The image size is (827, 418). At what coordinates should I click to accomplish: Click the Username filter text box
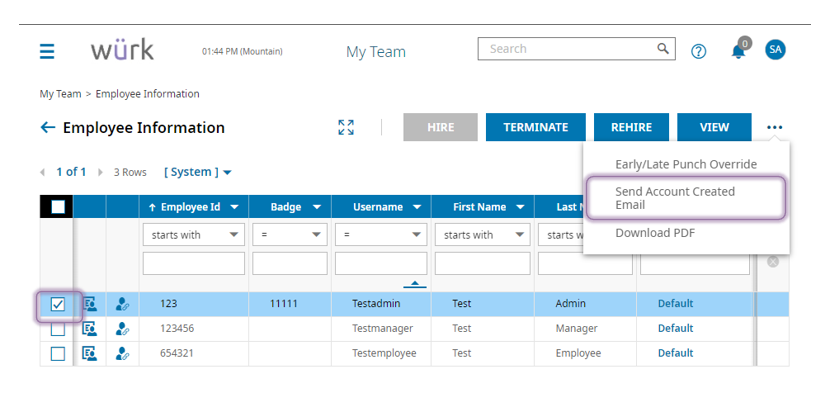point(381,263)
